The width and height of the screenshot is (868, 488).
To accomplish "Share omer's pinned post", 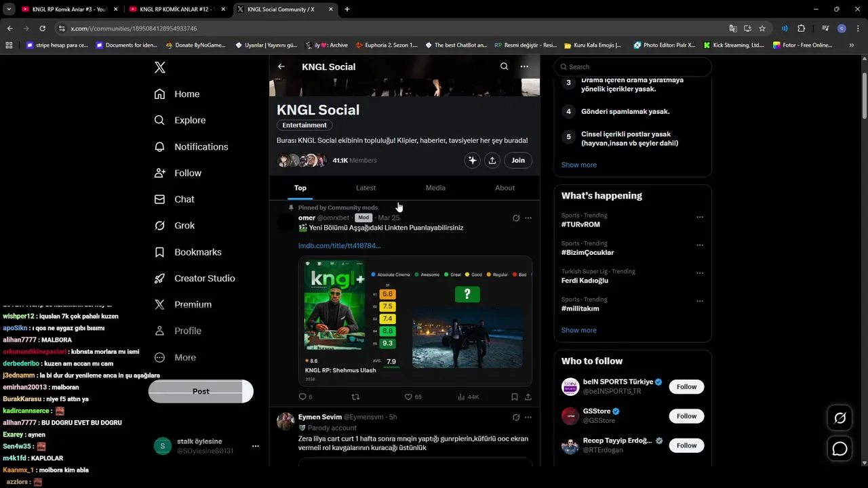I will pyautogui.click(x=528, y=396).
